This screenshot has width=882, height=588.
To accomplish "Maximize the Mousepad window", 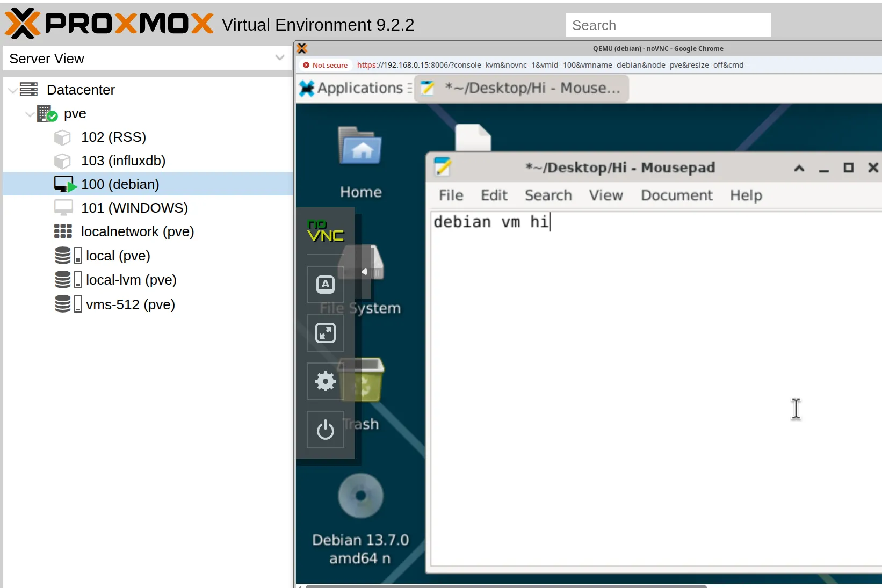I will tap(849, 168).
